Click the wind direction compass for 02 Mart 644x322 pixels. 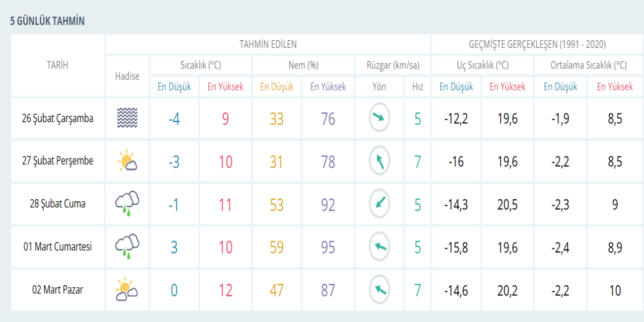[379, 290]
